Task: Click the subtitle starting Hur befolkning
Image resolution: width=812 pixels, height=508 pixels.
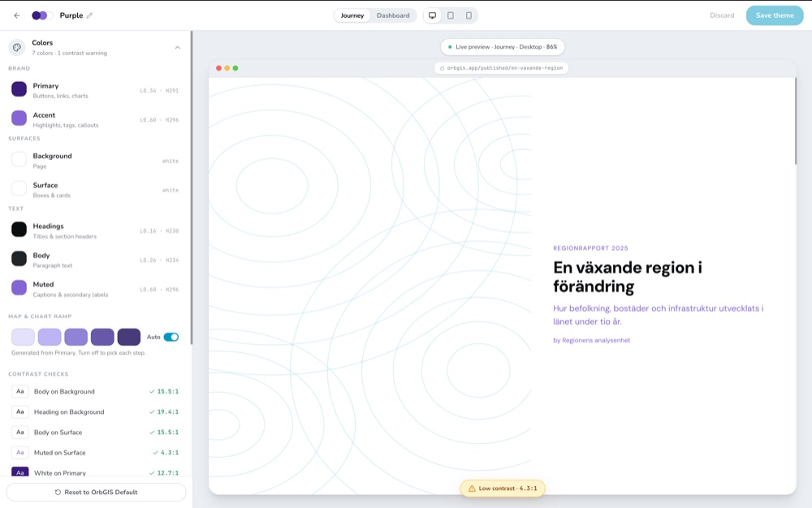Action: [x=659, y=315]
